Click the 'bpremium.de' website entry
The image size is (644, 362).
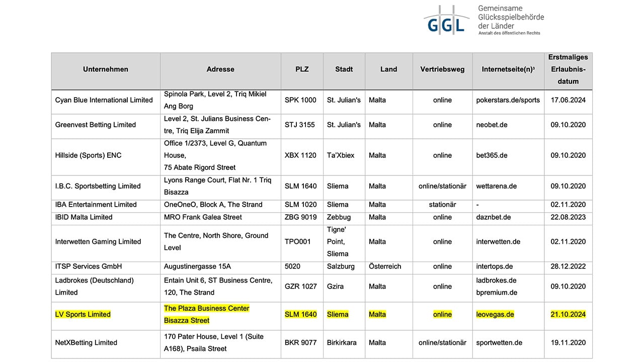point(497,292)
